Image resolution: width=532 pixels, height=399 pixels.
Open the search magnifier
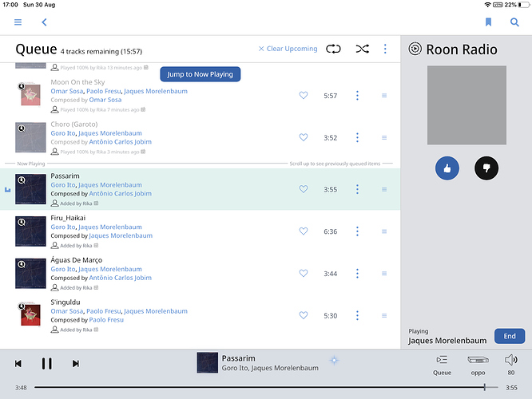514,22
